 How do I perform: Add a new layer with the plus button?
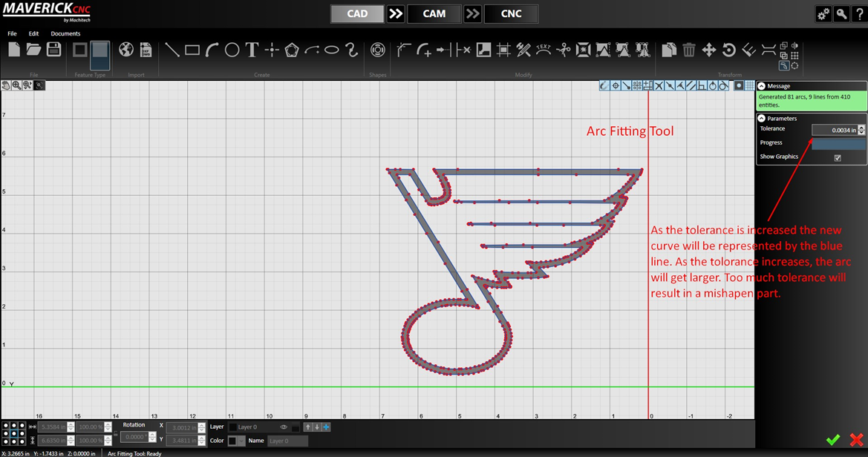point(326,427)
